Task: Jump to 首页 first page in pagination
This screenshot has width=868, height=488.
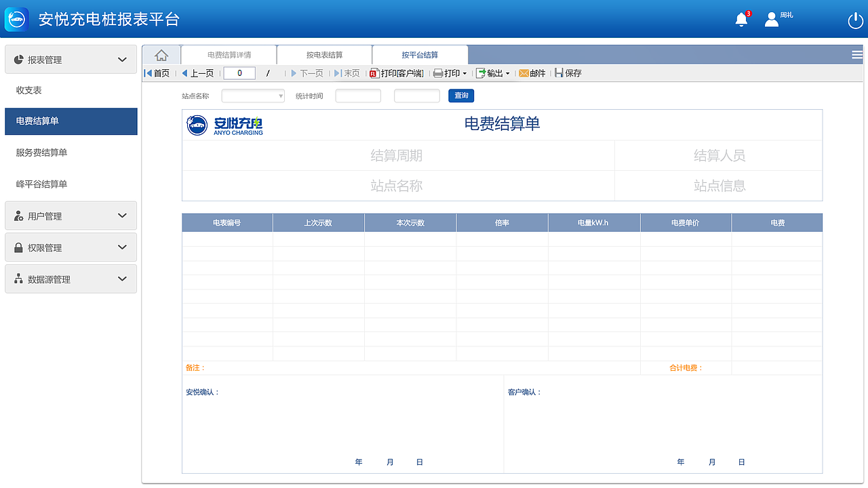Action: click(x=157, y=73)
